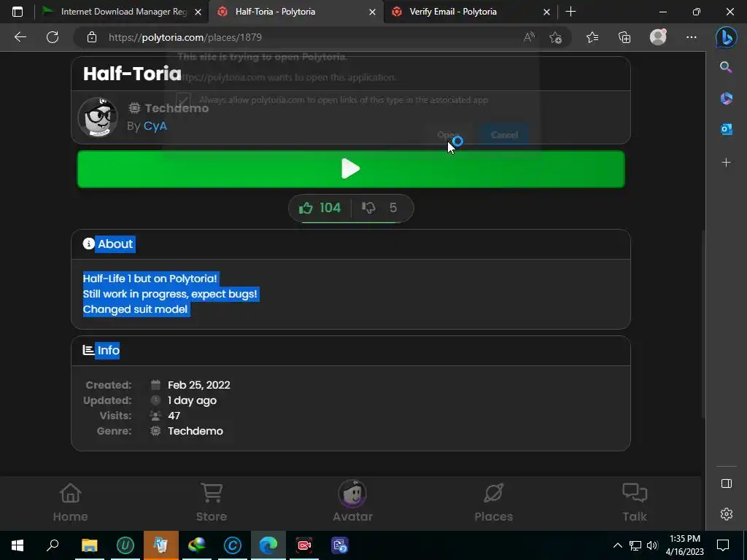747x560 pixels.
Task: Click Cancel in the fading dialog
Action: 505,135
